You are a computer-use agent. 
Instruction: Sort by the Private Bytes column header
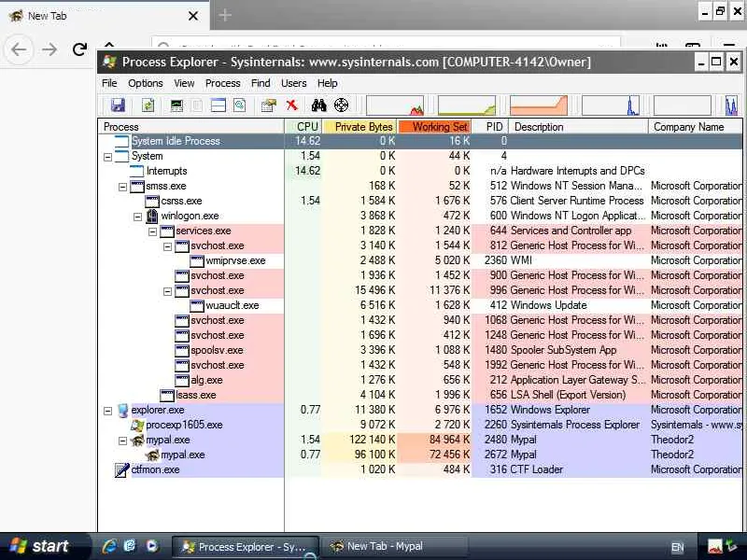tap(359, 127)
